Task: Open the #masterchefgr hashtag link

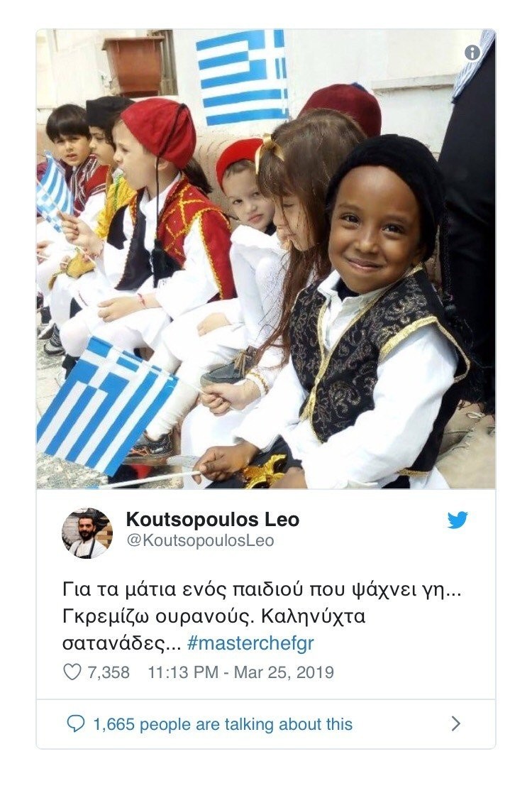Action: [250, 643]
